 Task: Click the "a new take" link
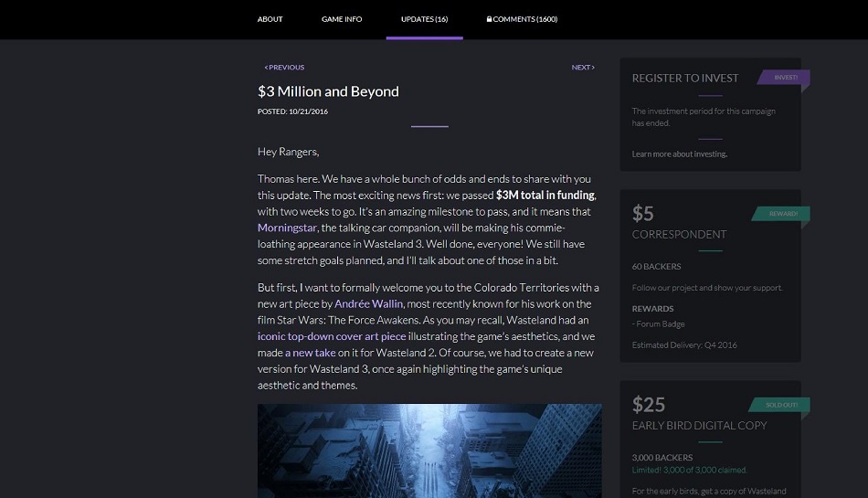310,353
